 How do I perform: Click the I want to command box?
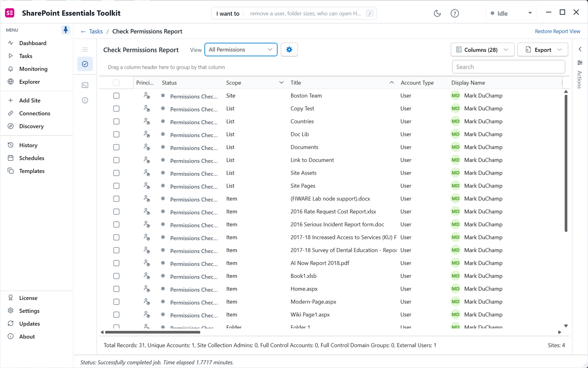[294, 14]
